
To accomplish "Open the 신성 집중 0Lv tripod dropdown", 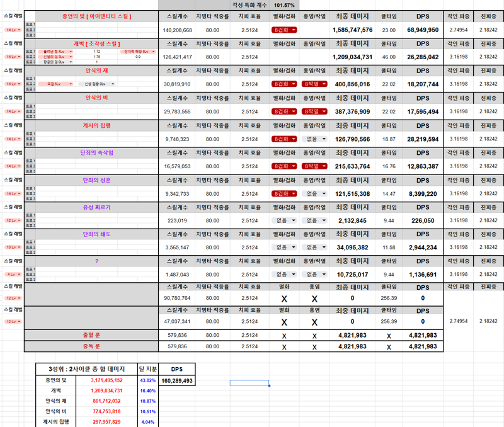I will click(96, 84).
